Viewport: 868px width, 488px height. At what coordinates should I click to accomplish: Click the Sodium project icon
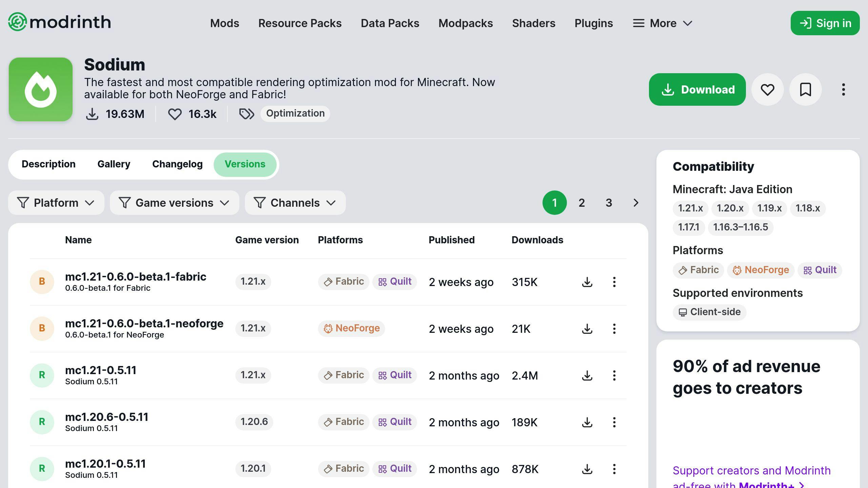[41, 89]
